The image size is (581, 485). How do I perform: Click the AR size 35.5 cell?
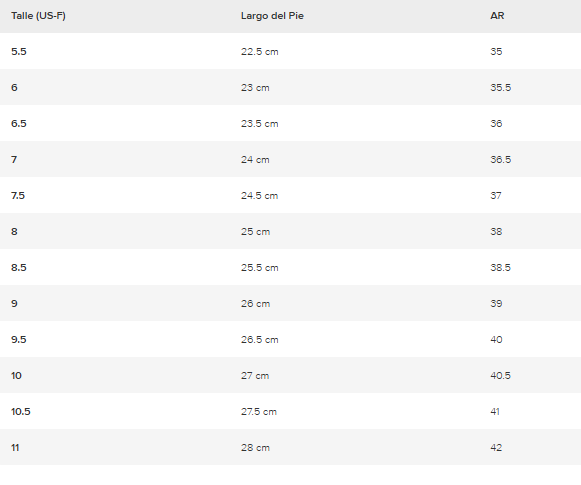click(501, 87)
